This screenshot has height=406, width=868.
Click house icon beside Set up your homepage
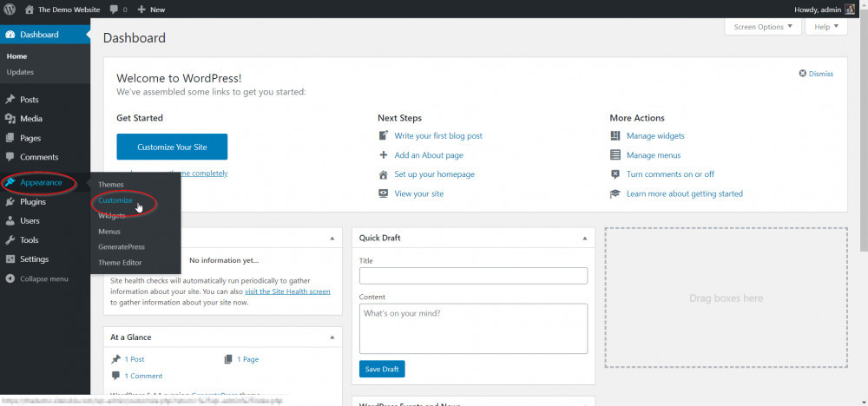pyautogui.click(x=383, y=174)
